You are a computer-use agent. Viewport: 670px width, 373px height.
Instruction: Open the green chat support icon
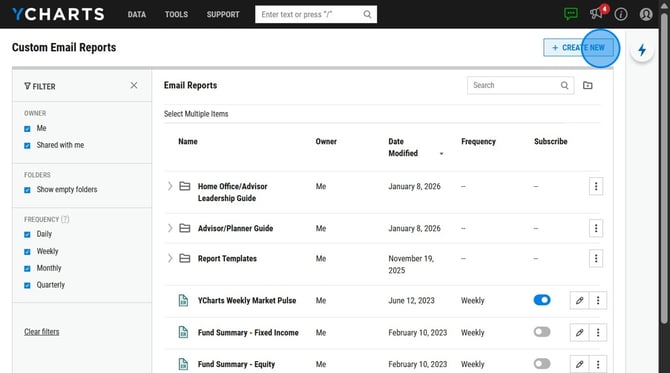coord(571,14)
